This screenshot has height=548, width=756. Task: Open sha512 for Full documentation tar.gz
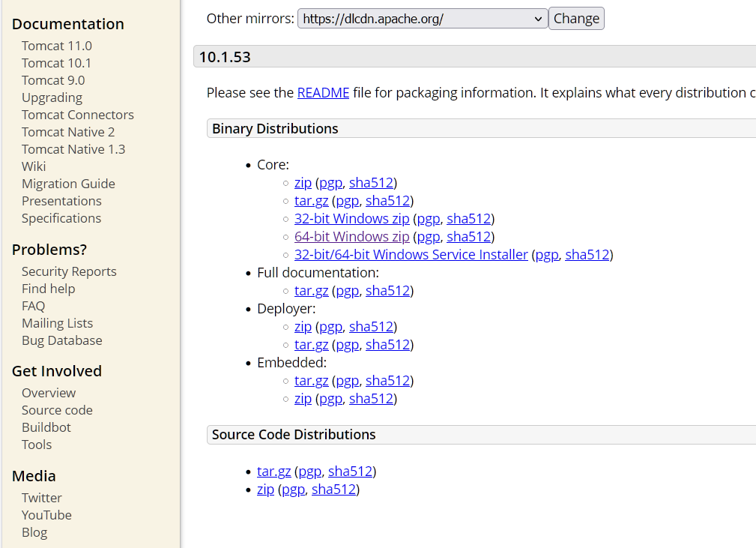tap(387, 291)
